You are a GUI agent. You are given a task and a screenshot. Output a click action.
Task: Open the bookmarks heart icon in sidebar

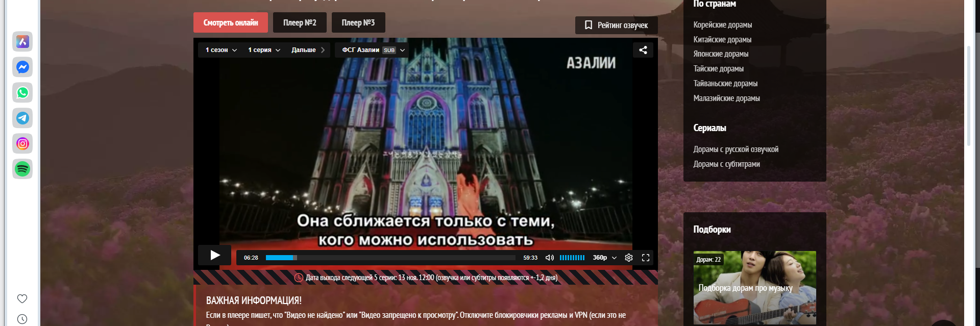click(x=22, y=298)
